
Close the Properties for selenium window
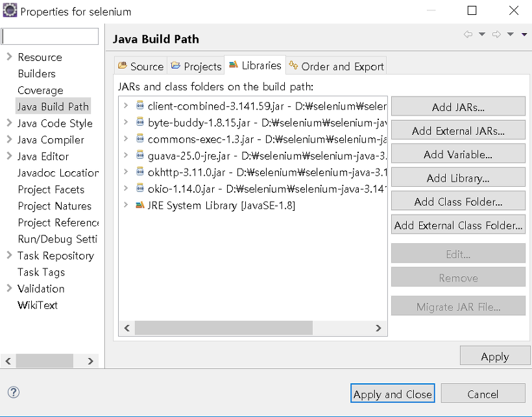point(514,10)
